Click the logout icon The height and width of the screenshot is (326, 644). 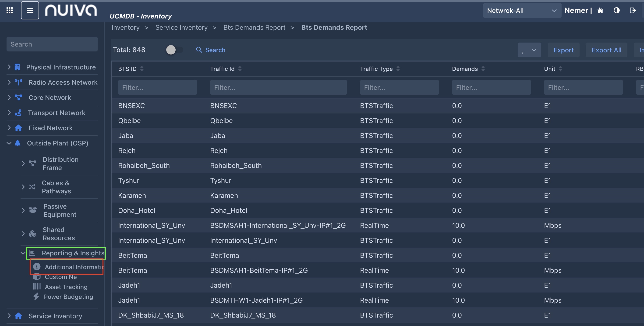point(633,10)
